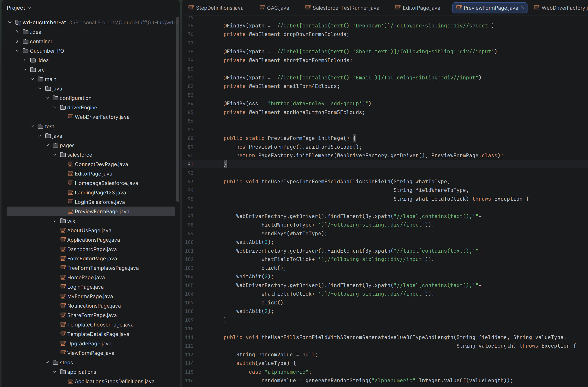
Task: Click the wix folder icon
Action: (x=63, y=221)
